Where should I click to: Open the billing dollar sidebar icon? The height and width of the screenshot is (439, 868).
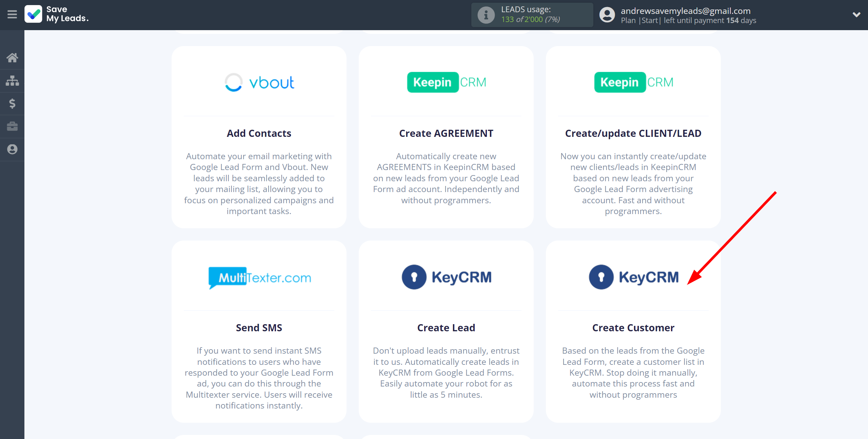pos(12,103)
